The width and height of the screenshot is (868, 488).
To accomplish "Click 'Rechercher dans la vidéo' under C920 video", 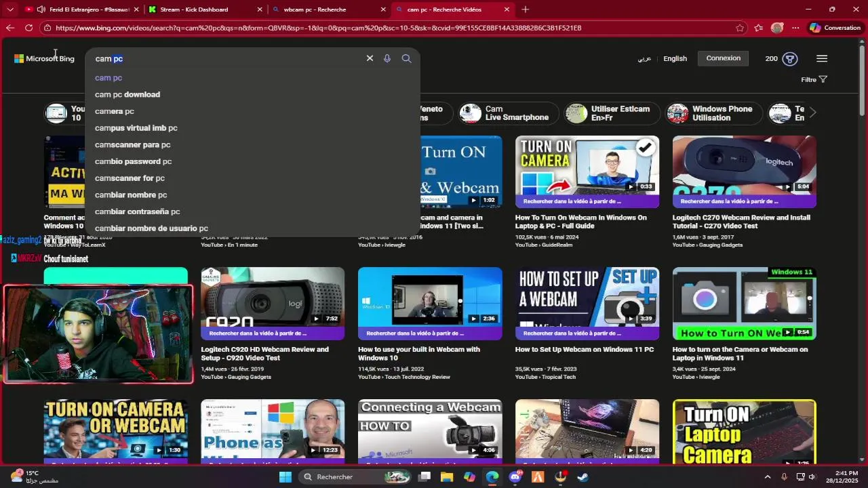I will click(x=258, y=333).
